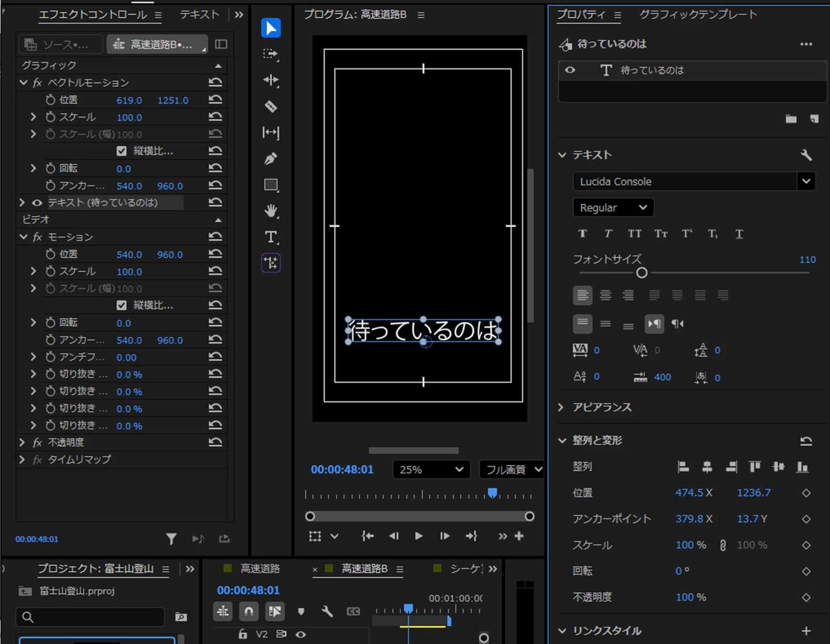
Task: Expand the 不透明度 effect
Action: 22,442
